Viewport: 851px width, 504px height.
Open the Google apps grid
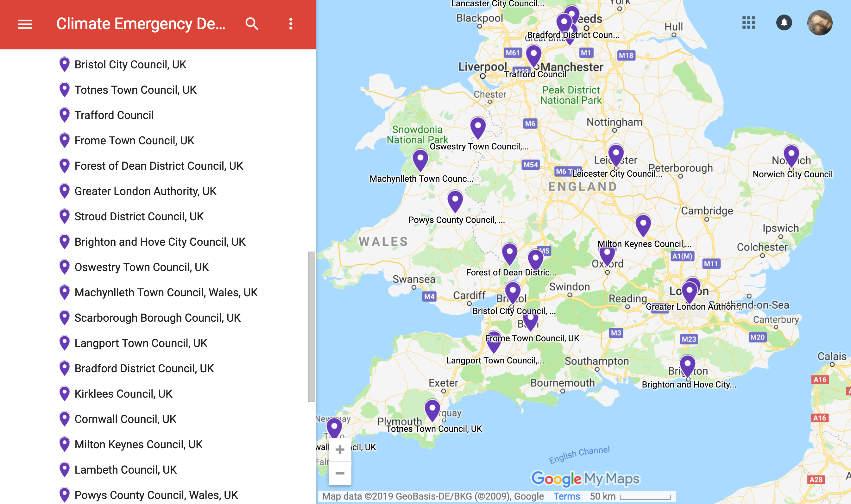[748, 23]
